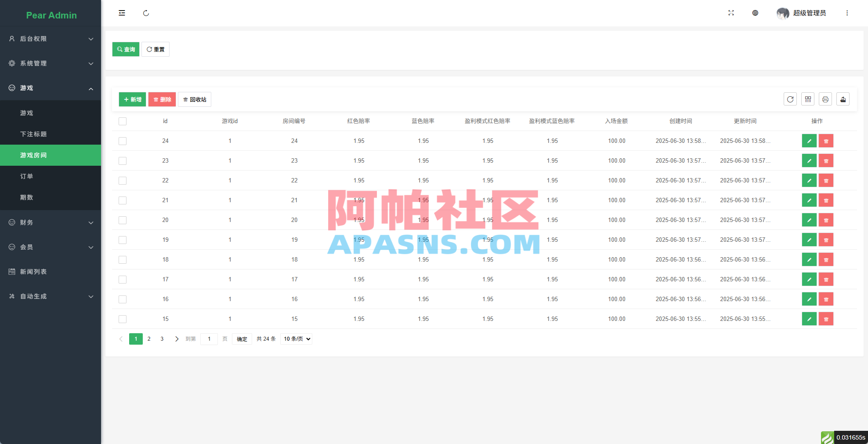The height and width of the screenshot is (444, 868).
Task: Check the checkbox for row id 18
Action: click(x=123, y=260)
